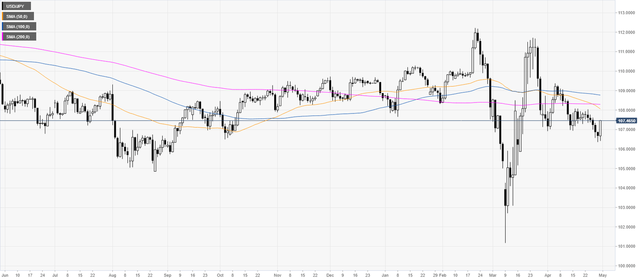Select the Aug label on date axis
Screen dimensions: 644x280
pos(112,276)
